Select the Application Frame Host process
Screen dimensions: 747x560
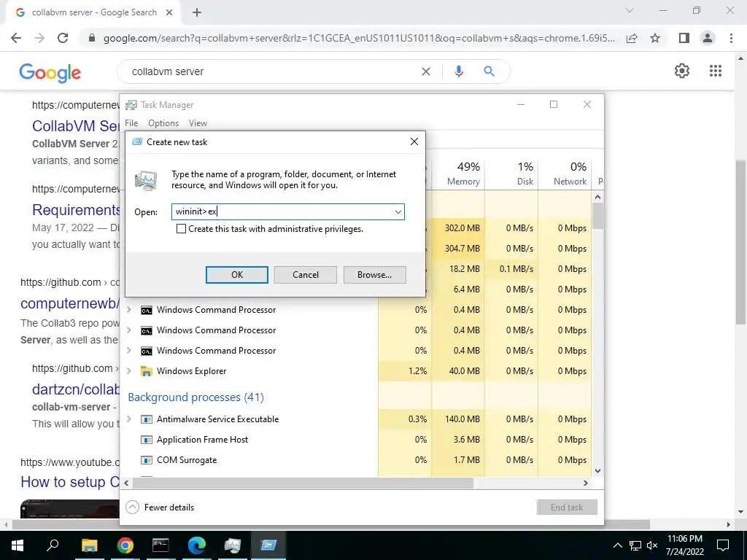click(203, 440)
